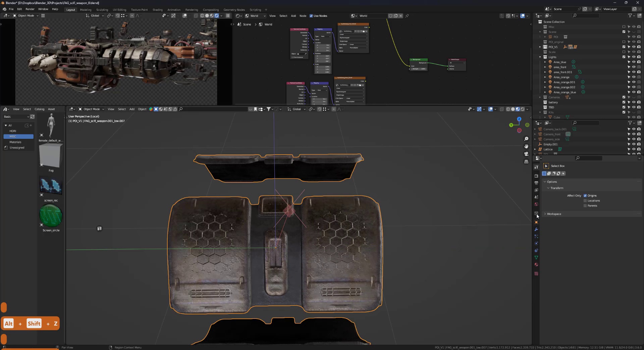This screenshot has width=644, height=350.
Task: Open the View Layer properties tab
Action: (x=536, y=190)
